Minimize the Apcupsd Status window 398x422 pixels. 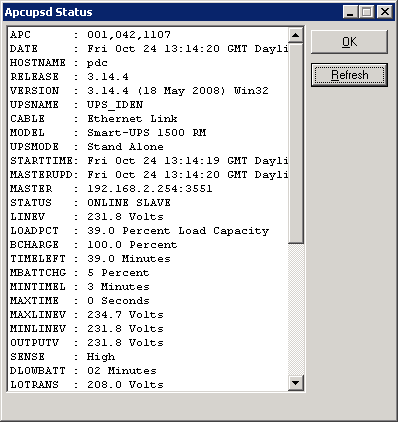(350, 12)
